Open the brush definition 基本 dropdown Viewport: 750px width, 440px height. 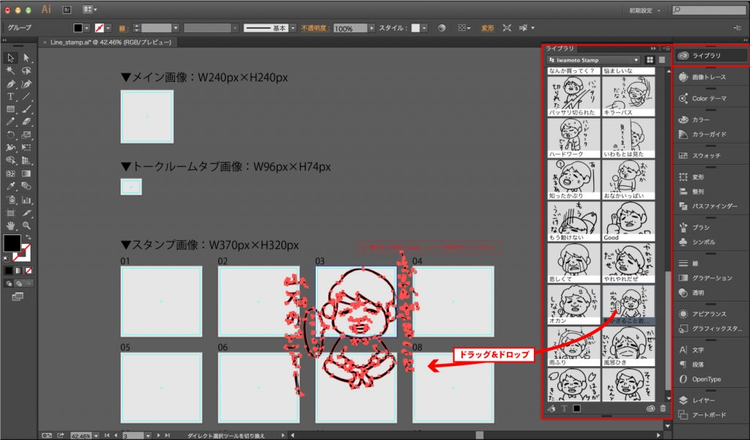point(293,28)
